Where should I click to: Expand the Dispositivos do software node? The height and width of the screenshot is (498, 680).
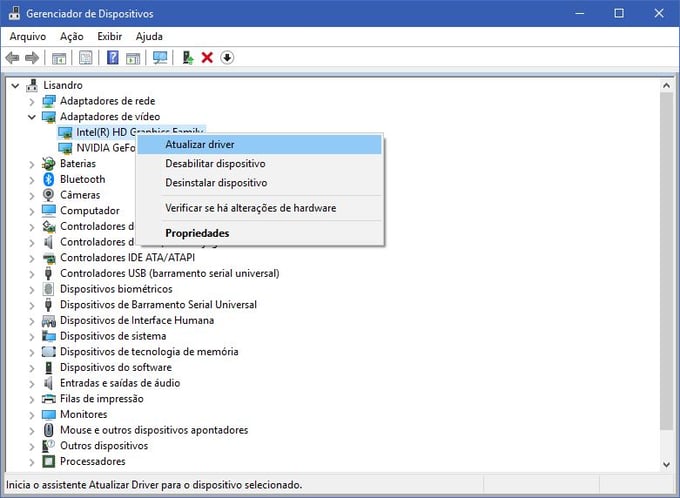coord(32,368)
